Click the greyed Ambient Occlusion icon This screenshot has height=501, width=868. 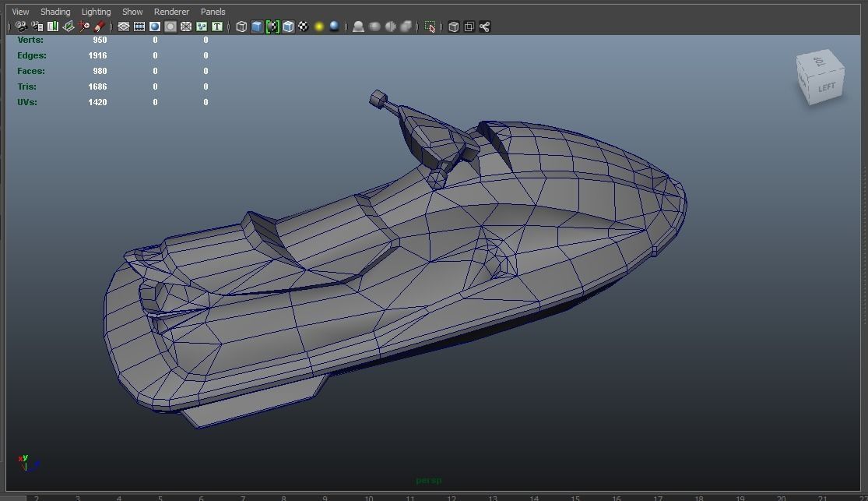pyautogui.click(x=374, y=26)
